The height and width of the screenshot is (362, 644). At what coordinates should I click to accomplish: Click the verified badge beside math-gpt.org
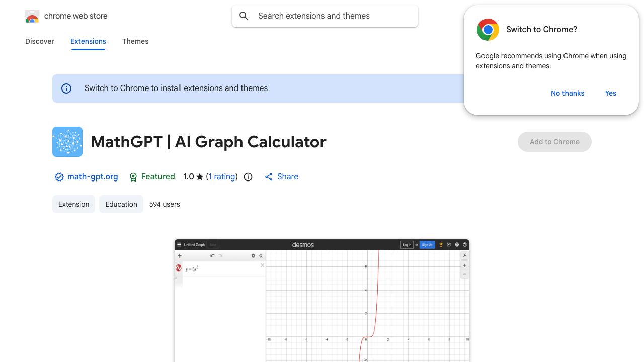pos(59,177)
